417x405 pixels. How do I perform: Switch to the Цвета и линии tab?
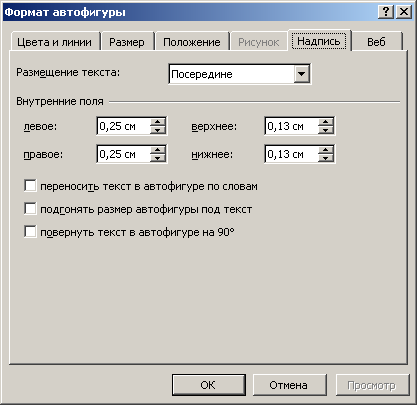tap(55, 42)
